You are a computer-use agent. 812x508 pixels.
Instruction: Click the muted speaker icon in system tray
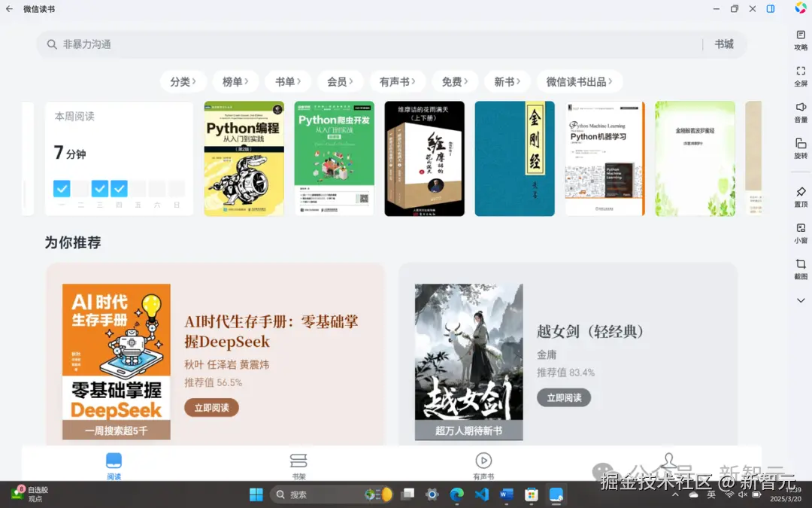743,494
